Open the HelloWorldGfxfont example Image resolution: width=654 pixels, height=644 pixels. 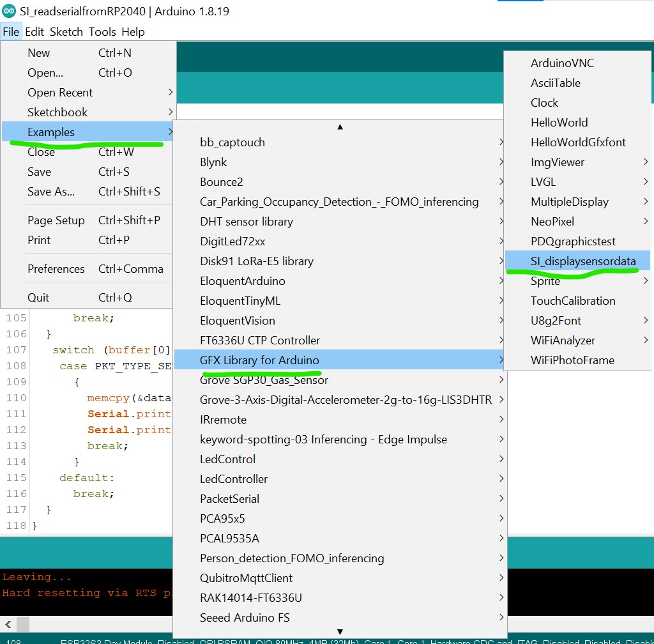(577, 142)
